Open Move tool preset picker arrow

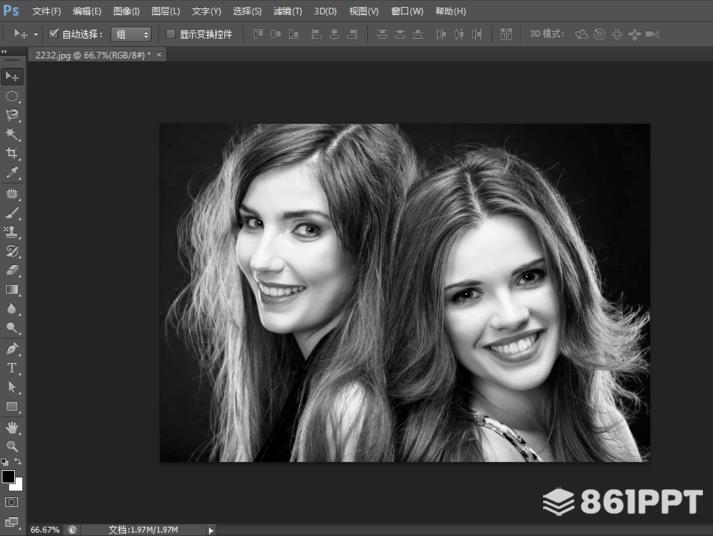(36, 34)
